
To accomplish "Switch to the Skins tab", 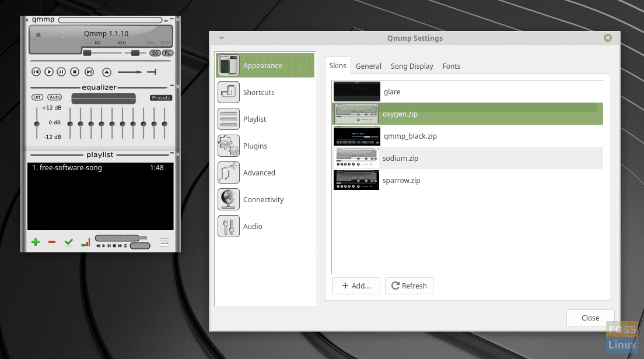I will [x=338, y=66].
